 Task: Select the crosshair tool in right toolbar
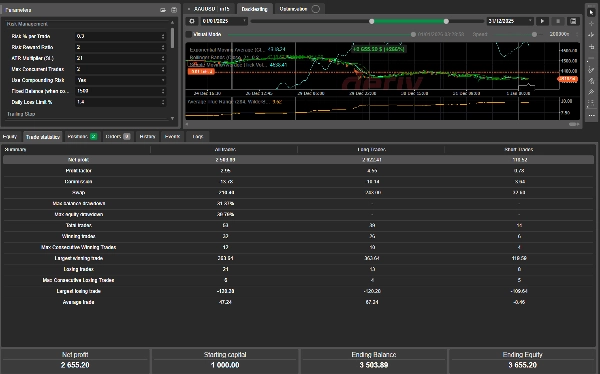pos(591,24)
